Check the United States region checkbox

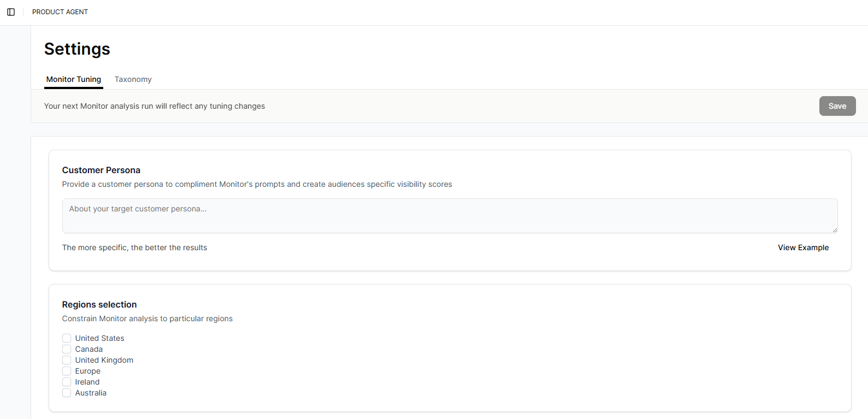(67, 338)
